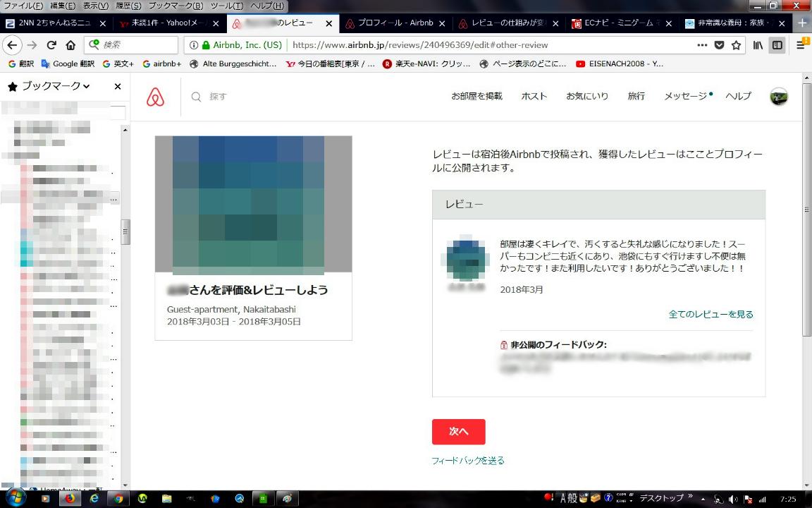The height and width of the screenshot is (508, 812).
Task: Click the Firefox home icon
Action: point(70,45)
